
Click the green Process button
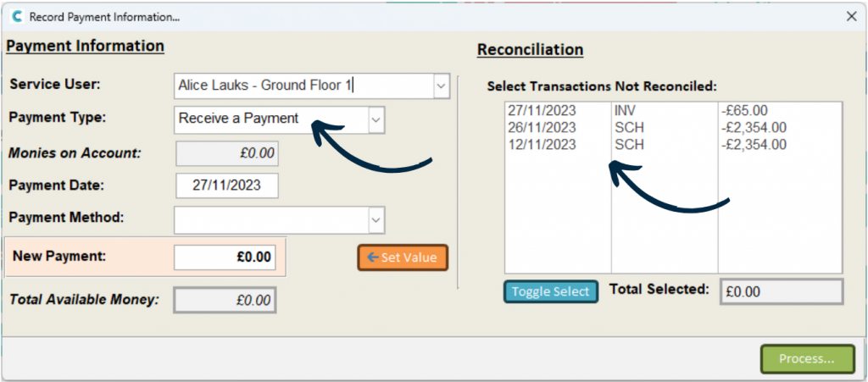tap(807, 359)
